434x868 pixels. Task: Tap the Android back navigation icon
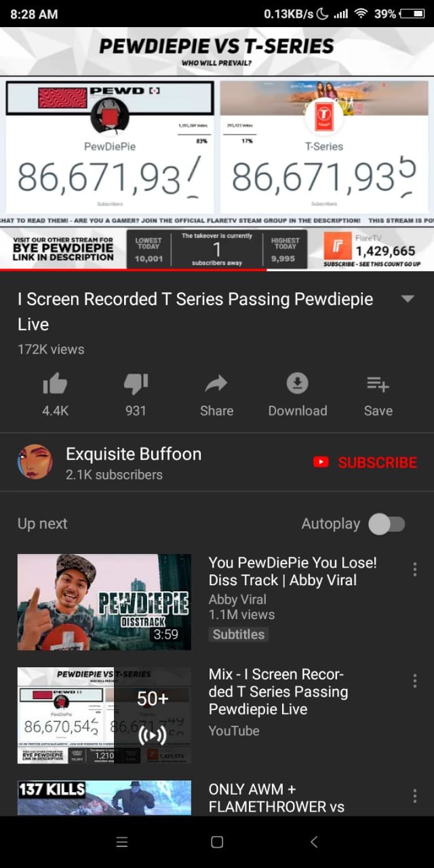click(x=314, y=842)
